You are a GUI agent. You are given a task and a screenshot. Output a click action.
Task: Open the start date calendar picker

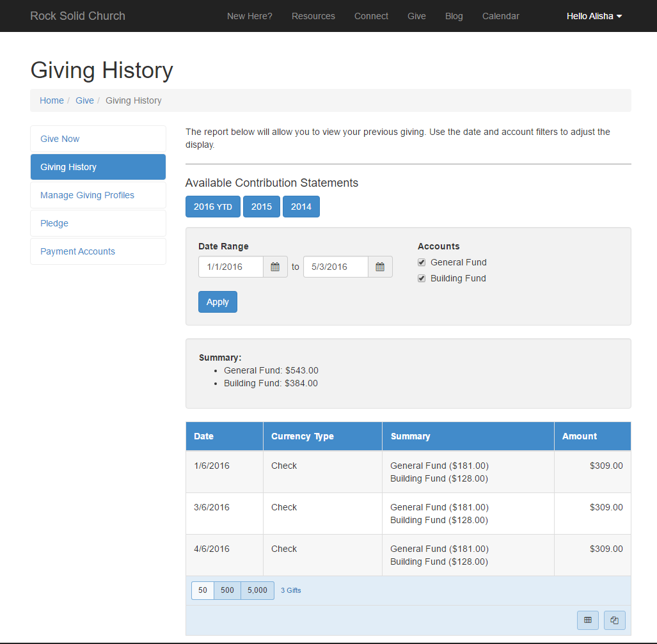pos(275,267)
